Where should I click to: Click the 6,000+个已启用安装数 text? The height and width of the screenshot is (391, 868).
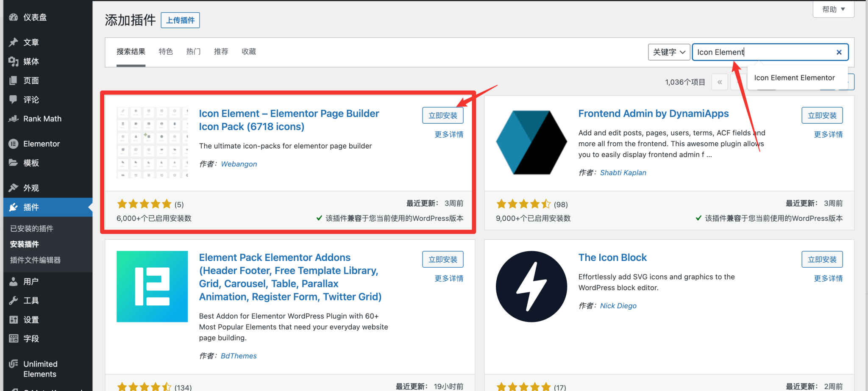point(154,218)
